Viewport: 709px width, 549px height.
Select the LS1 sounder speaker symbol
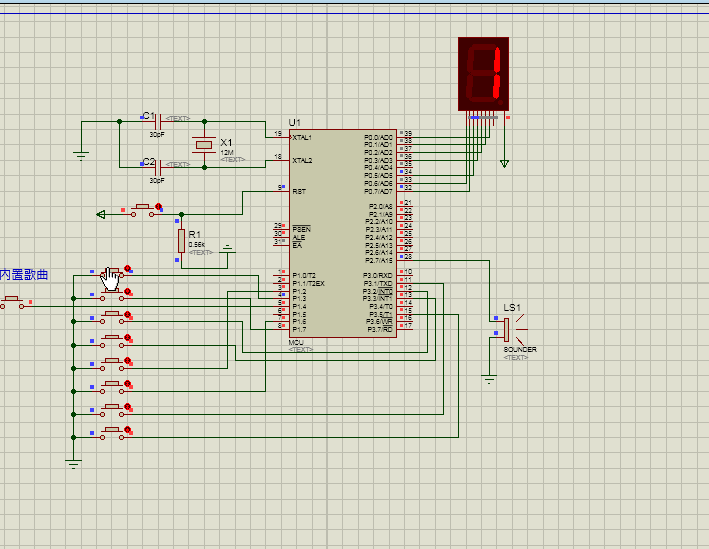tap(513, 329)
